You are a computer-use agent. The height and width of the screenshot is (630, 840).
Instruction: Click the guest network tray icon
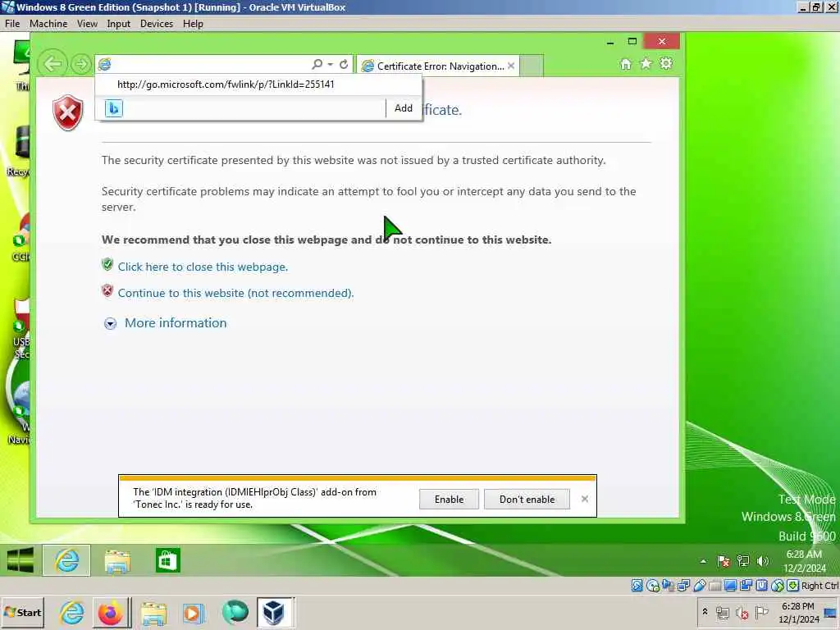click(x=742, y=561)
